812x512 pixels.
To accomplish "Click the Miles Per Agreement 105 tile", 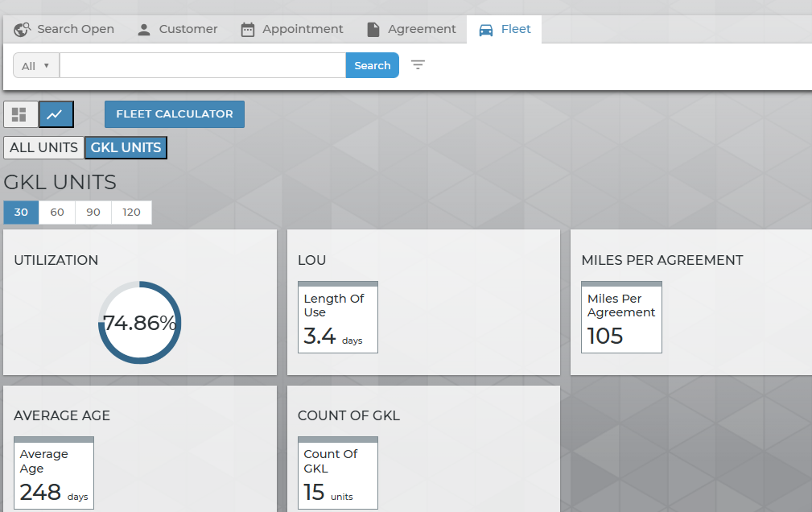I will click(x=621, y=317).
